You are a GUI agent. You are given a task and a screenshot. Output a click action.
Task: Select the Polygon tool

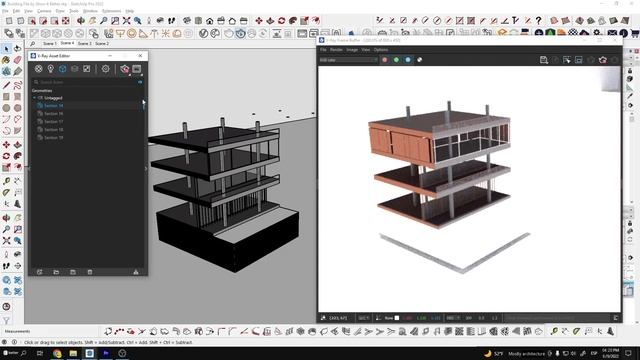coord(18,108)
